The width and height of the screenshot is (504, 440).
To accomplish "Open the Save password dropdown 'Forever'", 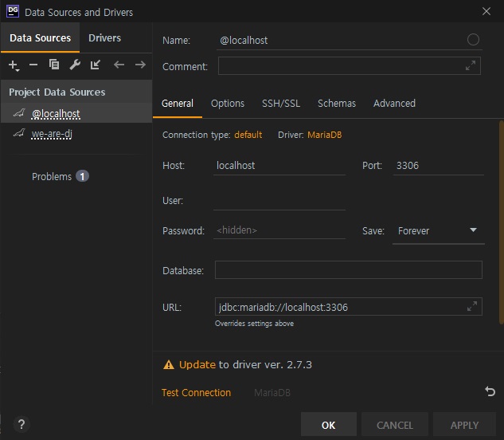I will click(439, 231).
